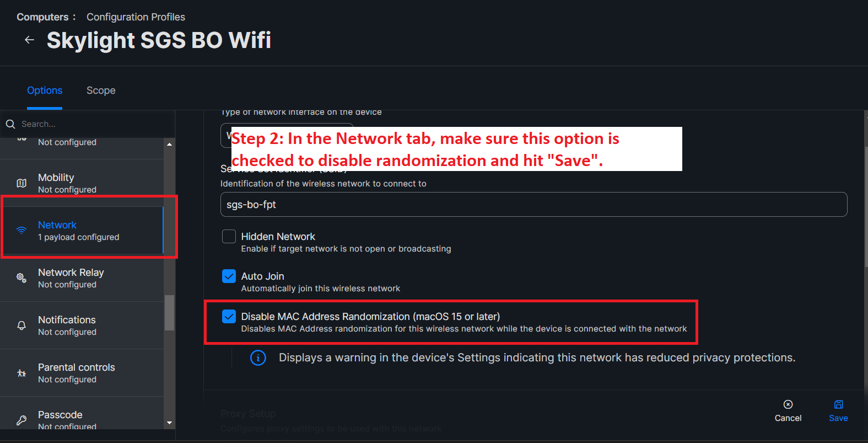The image size is (868, 443).
Task: Click the SSID field containing sgs-bo-fpt
Action: (x=533, y=205)
